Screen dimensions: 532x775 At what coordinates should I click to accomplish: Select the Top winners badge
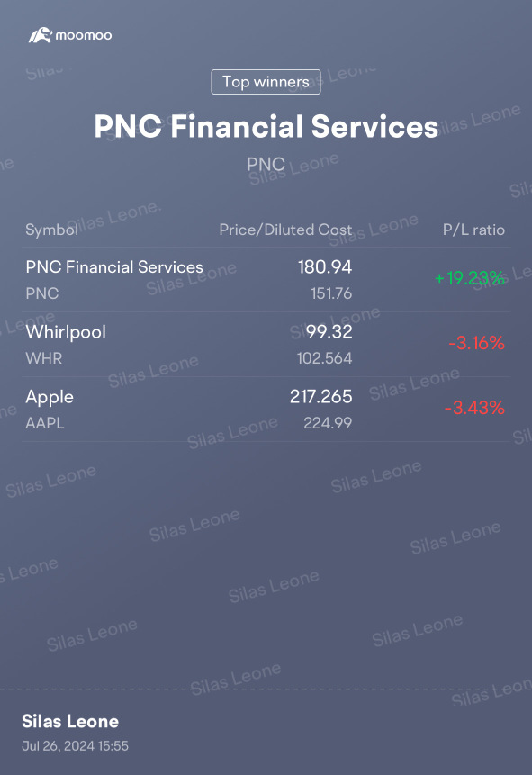click(266, 82)
